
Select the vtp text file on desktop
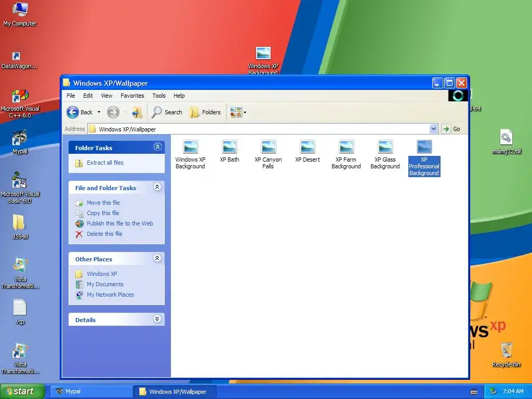coord(20,312)
